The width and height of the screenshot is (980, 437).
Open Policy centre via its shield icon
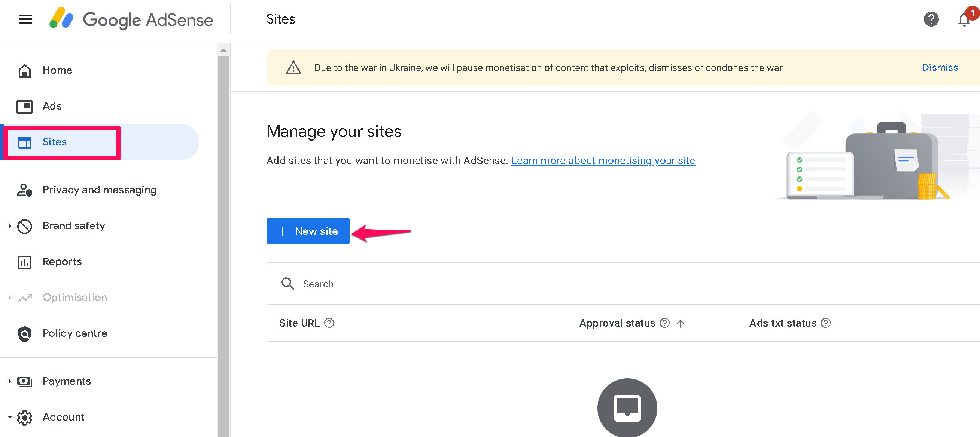(24, 334)
